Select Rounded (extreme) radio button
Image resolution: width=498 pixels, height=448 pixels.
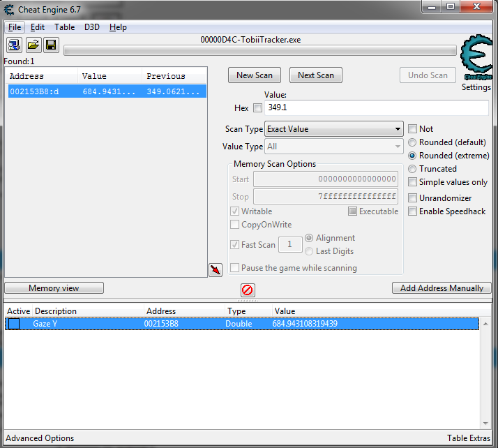(x=412, y=156)
